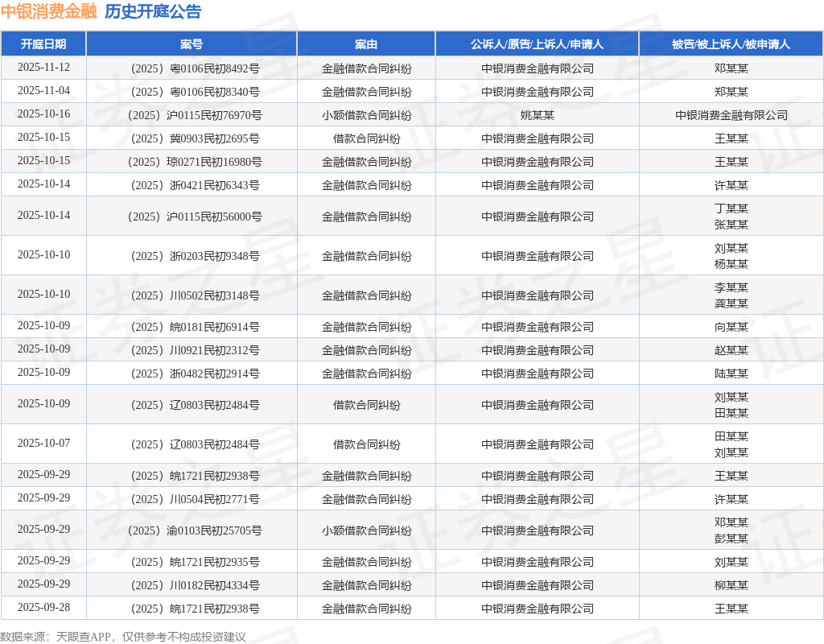Select date cell 2025-09-28

(x=43, y=607)
